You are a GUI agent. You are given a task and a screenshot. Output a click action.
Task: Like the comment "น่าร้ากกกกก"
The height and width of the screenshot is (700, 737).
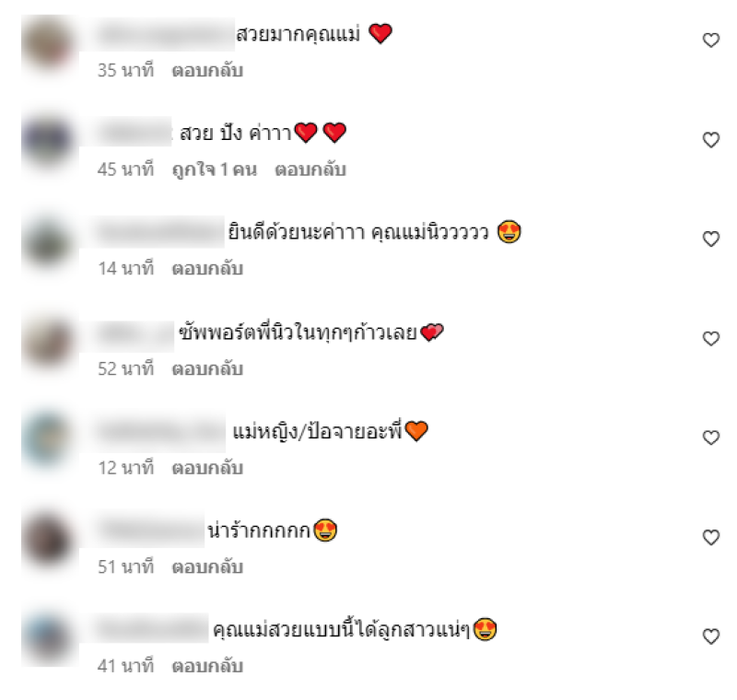710,537
